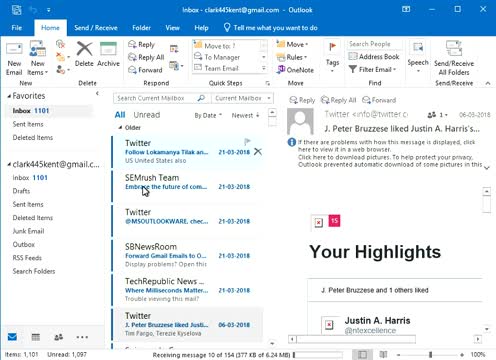Switch to Calendar view in navigation bar
This screenshot has height=360, width=496.
36,337
